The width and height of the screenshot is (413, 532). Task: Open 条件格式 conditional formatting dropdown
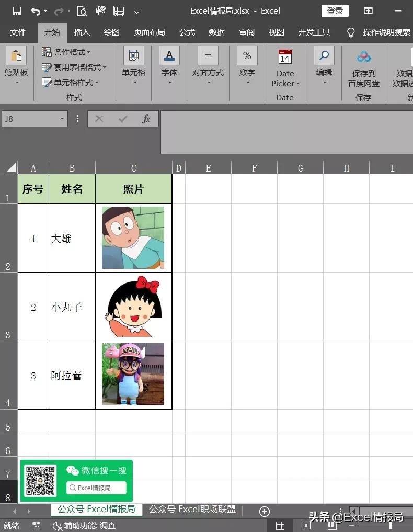66,52
